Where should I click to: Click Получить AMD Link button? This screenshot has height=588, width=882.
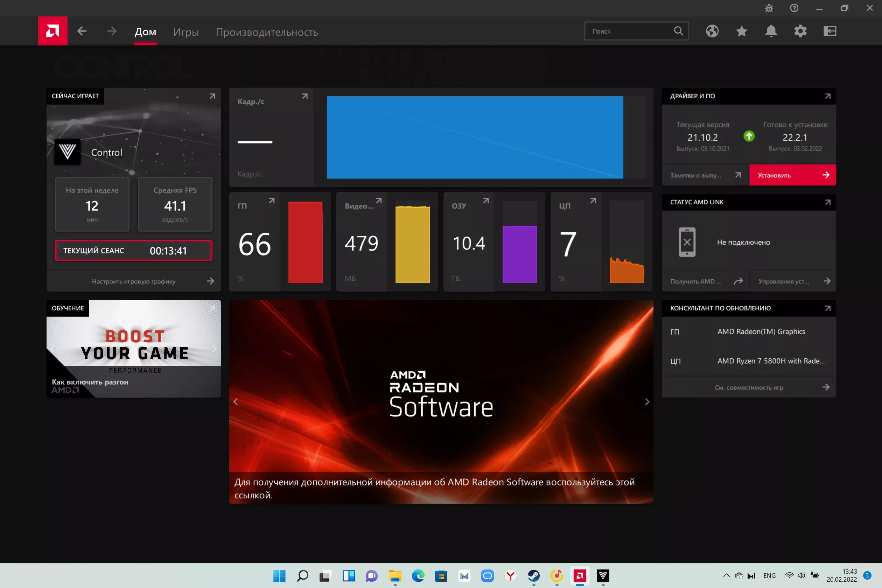pos(705,281)
